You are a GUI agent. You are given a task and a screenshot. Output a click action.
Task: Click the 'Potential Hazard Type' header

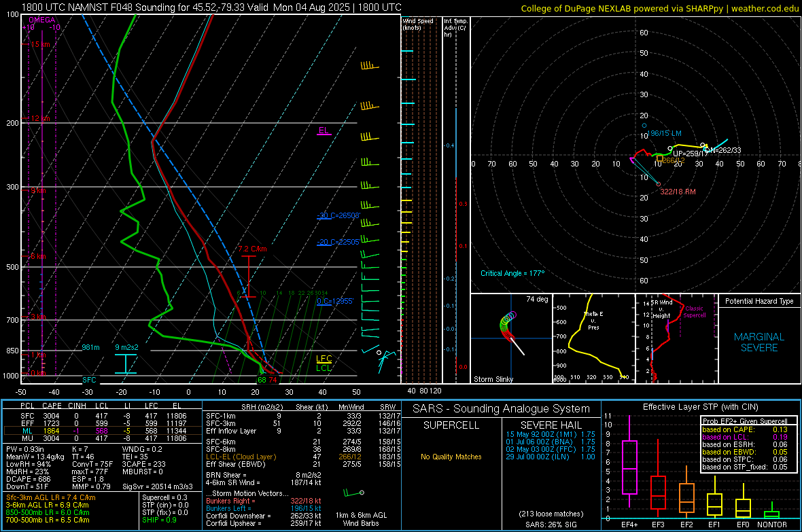(759, 301)
